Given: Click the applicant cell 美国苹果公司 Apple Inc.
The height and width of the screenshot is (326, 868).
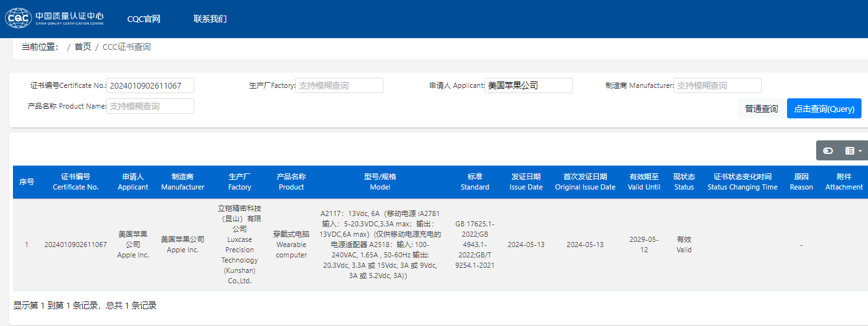Looking at the screenshot, I should point(133,244).
